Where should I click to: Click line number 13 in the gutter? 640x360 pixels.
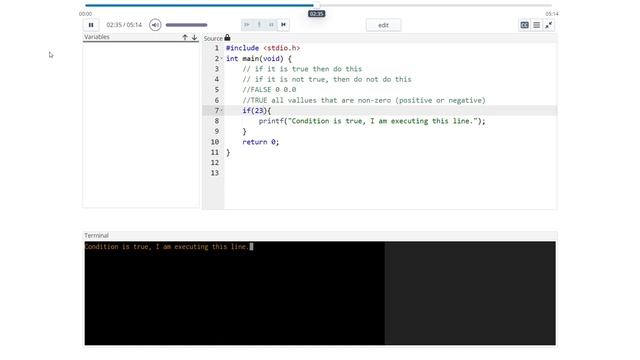tap(215, 173)
